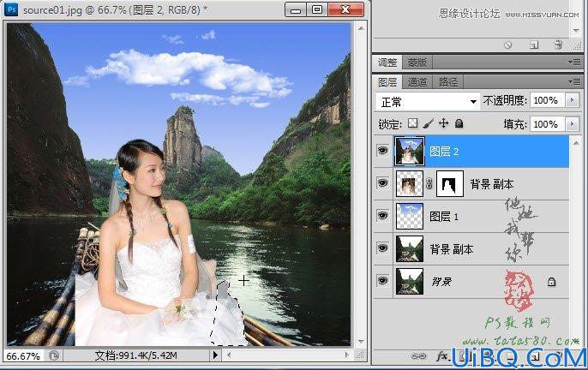Switch to the 路径 tab
Viewport: 588px width, 370px height.
[x=448, y=81]
